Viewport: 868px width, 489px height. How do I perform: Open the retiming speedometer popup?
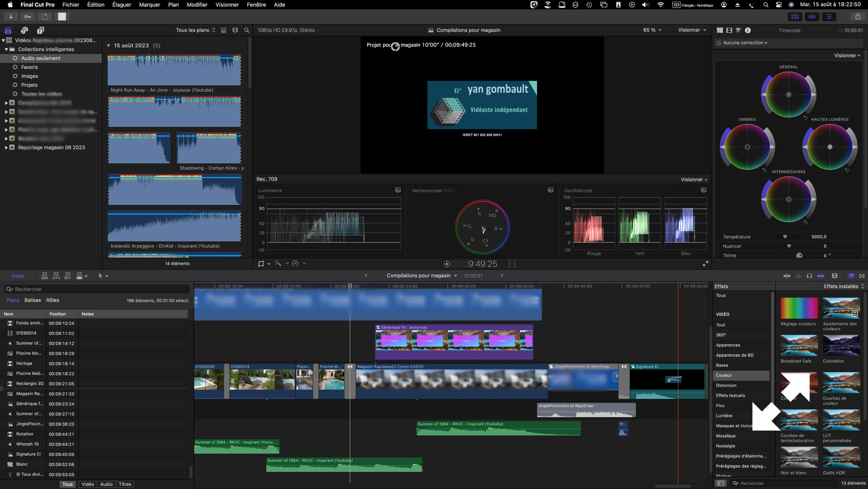pos(298,263)
